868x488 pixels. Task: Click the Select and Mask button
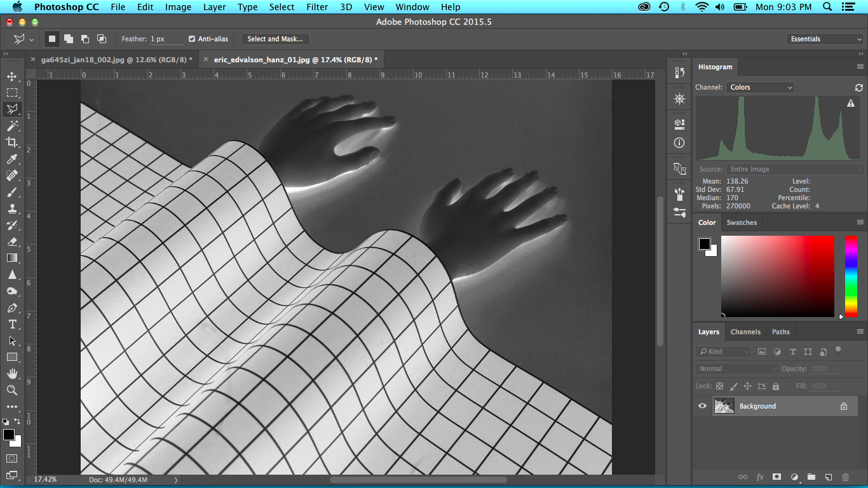[275, 39]
